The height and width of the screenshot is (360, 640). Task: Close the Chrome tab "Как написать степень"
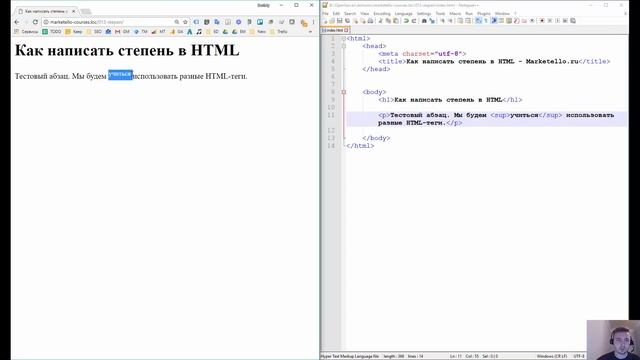(73, 11)
